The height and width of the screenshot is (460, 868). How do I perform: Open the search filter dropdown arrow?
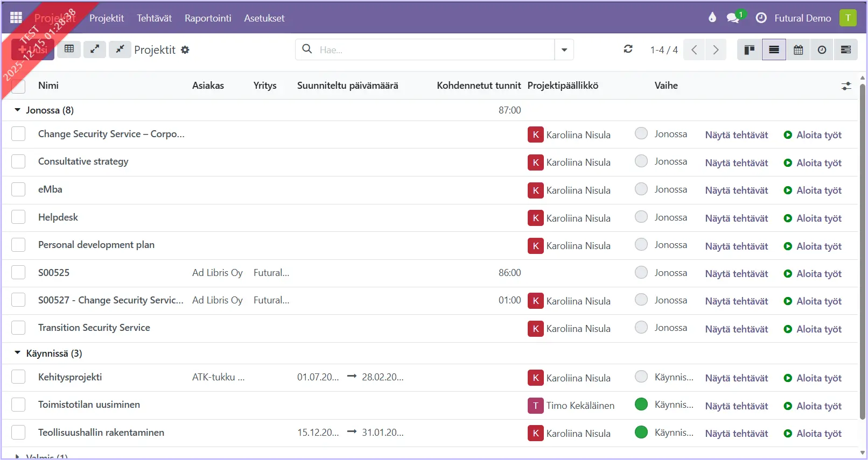point(564,50)
